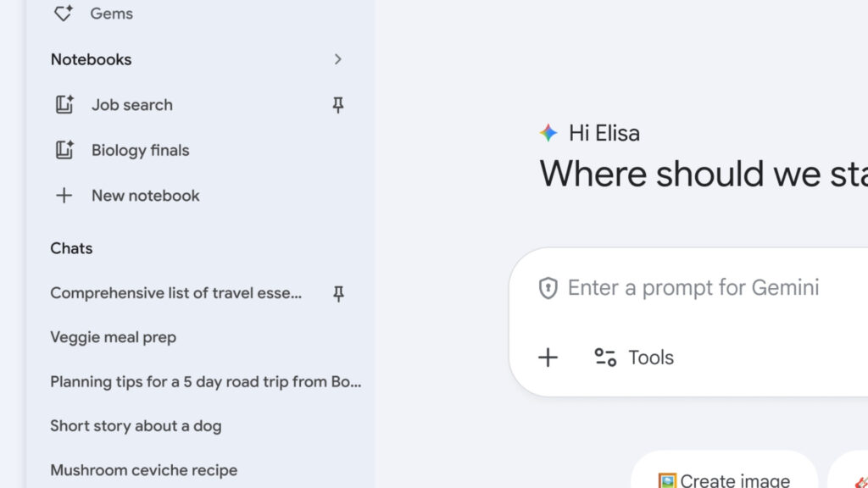Click the Gems diamond icon
The image size is (868, 488).
pos(64,14)
